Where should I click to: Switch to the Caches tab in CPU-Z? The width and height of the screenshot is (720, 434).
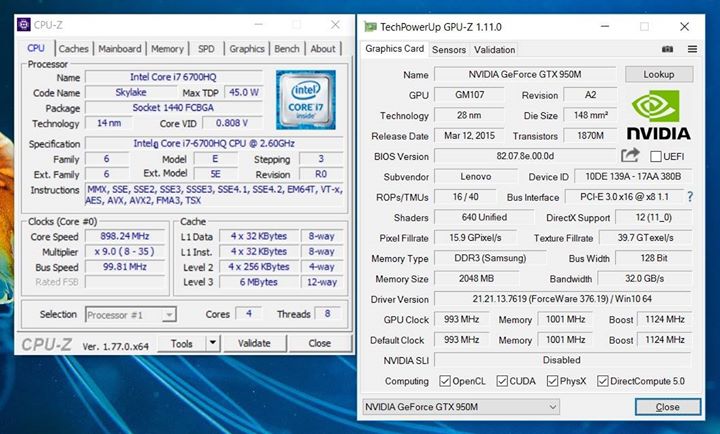[x=73, y=49]
